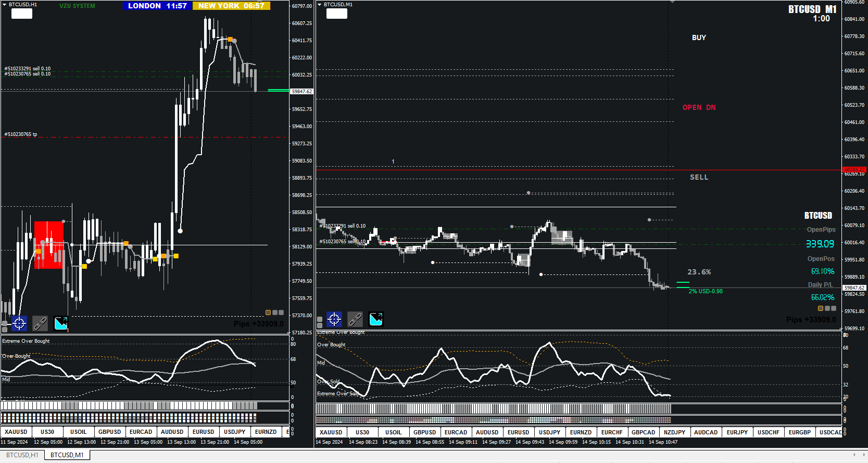This screenshot has width=868, height=463.
Task: Click the crosshair target icon in H1 chart
Action: 19,323
